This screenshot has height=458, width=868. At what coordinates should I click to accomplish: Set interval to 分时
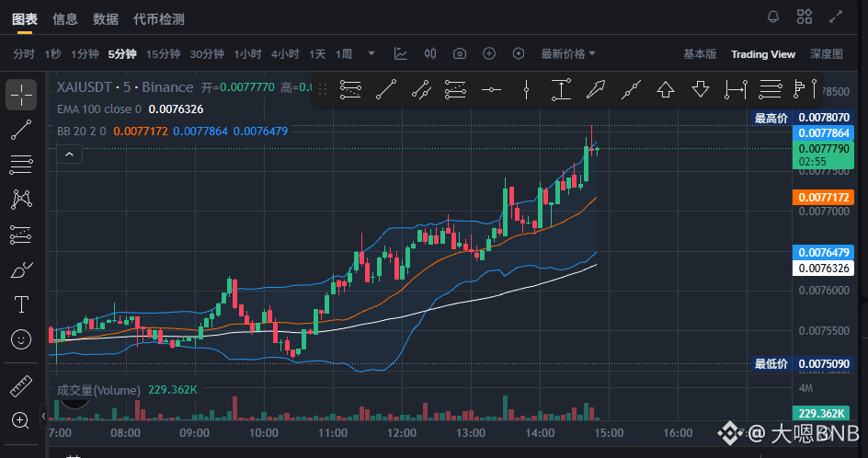coord(24,53)
